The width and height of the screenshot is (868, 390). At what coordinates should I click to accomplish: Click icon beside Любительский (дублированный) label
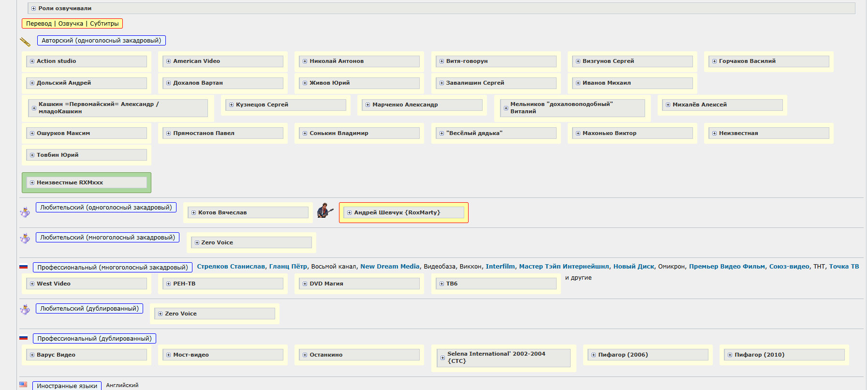(25, 309)
